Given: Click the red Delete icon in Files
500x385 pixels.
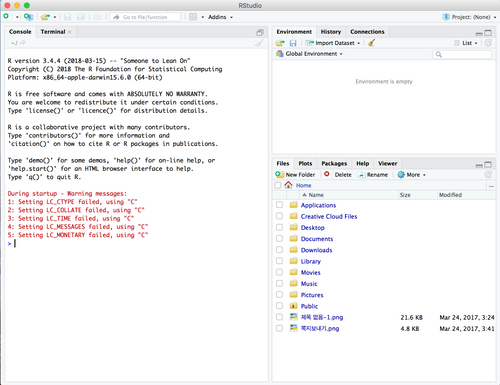Looking at the screenshot, I should (x=327, y=174).
